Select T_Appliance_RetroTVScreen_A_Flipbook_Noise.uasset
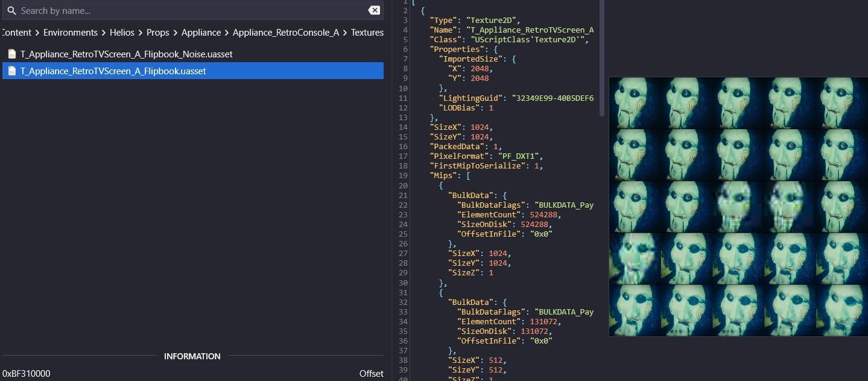868x381 pixels. (x=193, y=54)
